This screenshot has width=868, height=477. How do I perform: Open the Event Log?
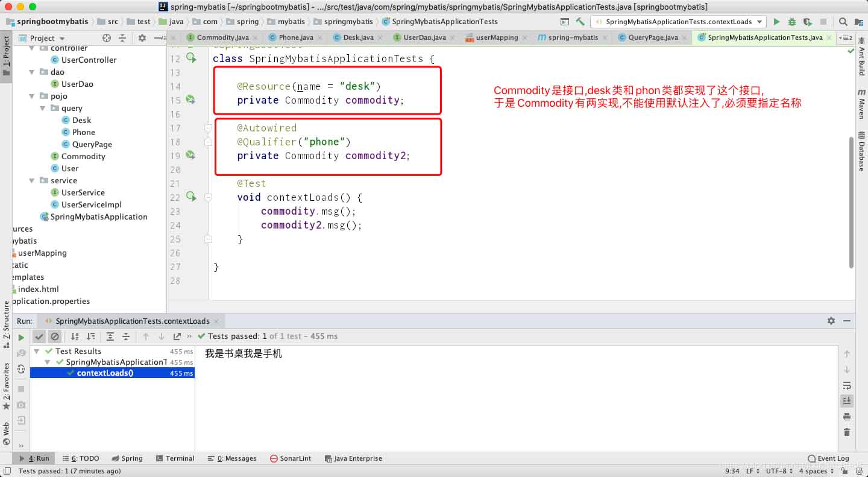click(x=828, y=458)
